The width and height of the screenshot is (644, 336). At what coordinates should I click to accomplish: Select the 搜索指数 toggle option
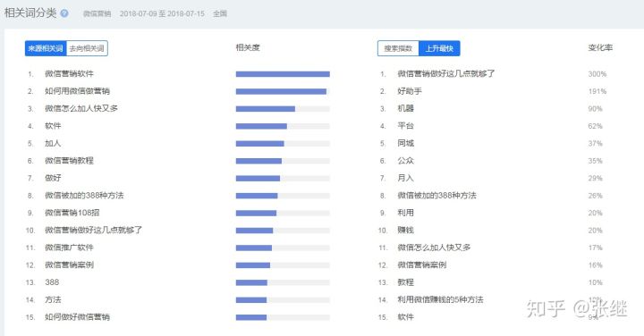398,48
